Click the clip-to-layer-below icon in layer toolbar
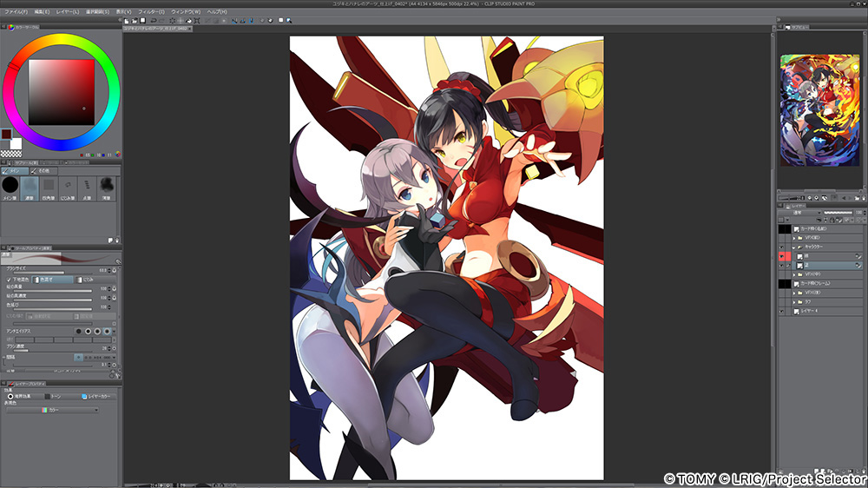This screenshot has width=868, height=488. click(819, 221)
